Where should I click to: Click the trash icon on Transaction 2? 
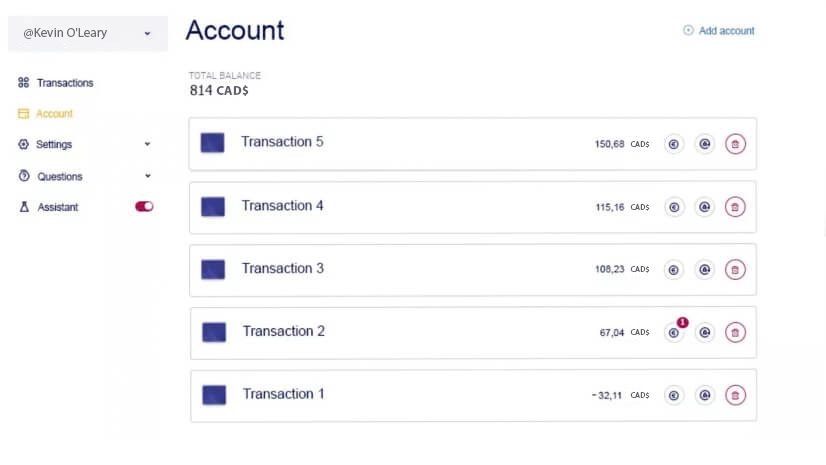click(x=735, y=333)
